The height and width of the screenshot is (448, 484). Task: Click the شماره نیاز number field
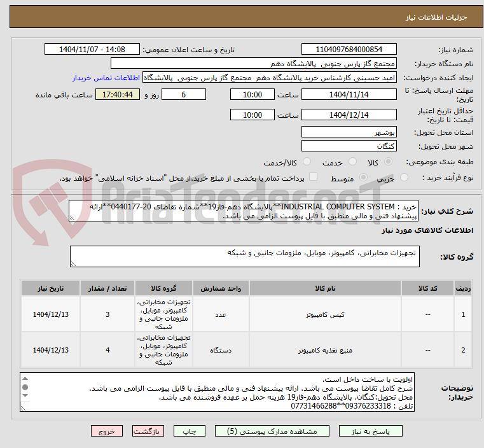349,50
